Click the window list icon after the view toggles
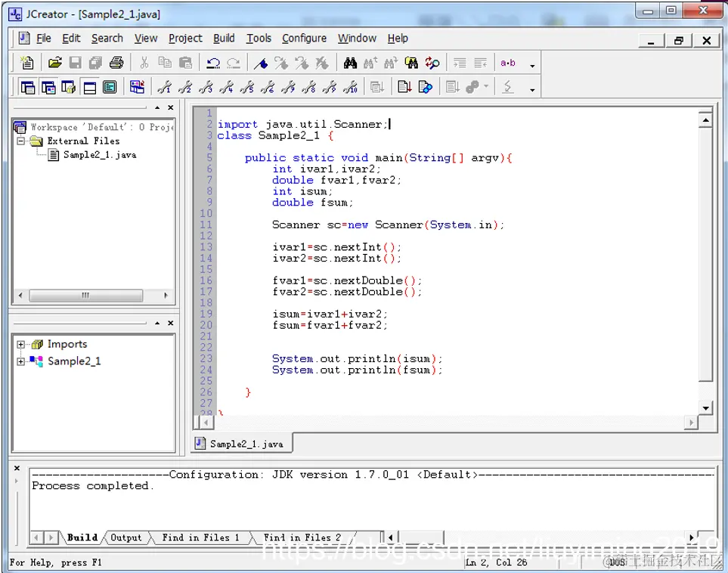The image size is (728, 573). coord(137,87)
